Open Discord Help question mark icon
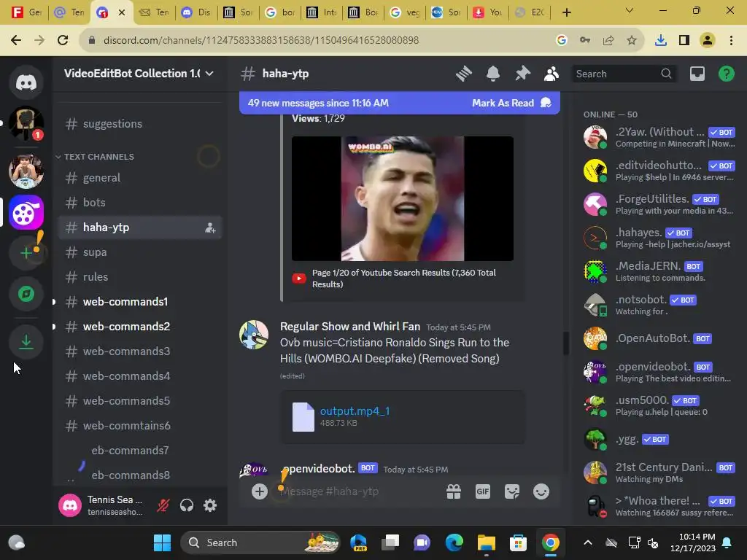Viewport: 747px width, 560px height. [x=727, y=74]
